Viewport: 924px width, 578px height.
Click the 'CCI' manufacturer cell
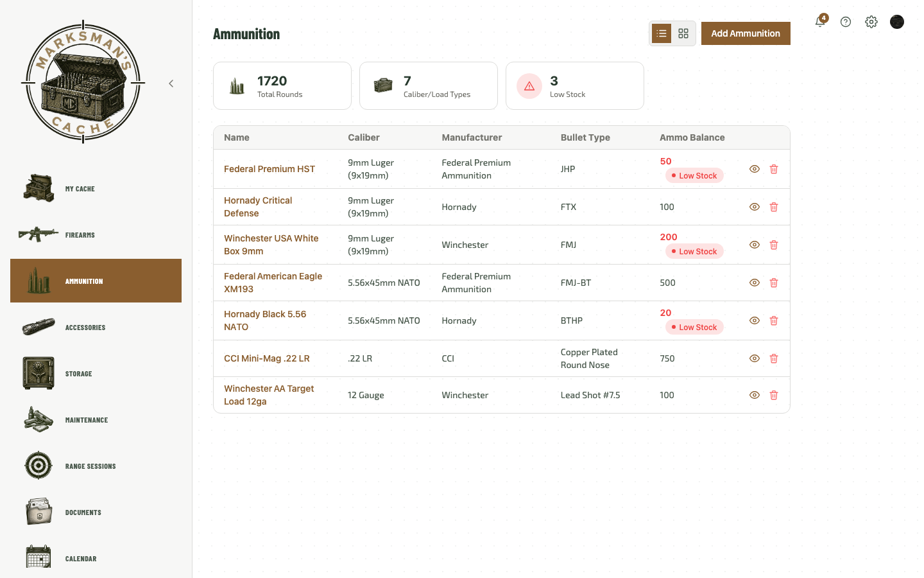click(x=448, y=358)
